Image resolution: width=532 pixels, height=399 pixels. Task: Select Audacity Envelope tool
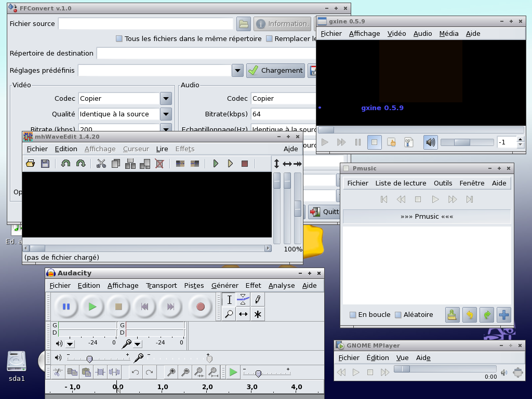pos(243,300)
